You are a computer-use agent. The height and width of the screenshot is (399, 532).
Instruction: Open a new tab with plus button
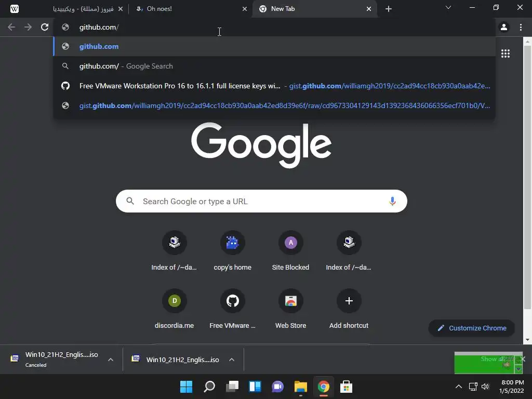pos(389,9)
